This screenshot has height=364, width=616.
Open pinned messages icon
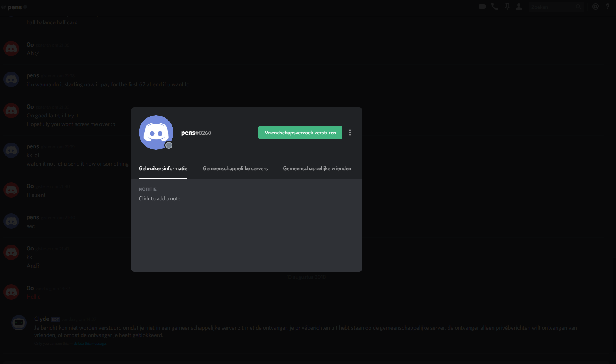click(507, 7)
